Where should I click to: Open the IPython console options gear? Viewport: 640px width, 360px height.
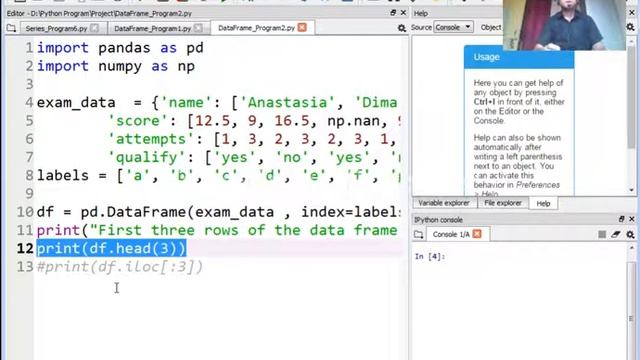click(630, 234)
